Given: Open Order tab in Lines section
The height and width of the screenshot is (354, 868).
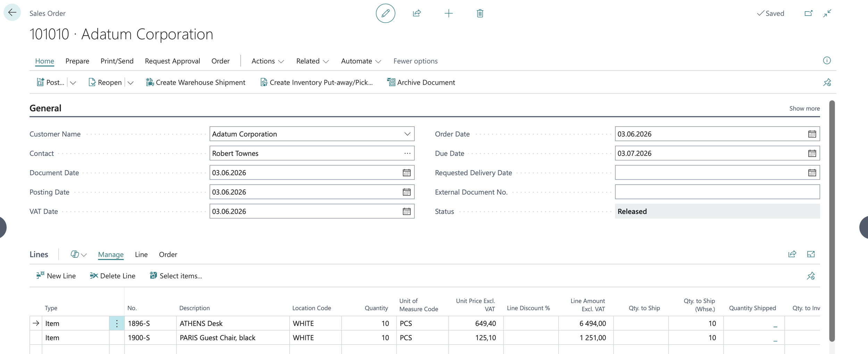Looking at the screenshot, I should click(x=168, y=254).
